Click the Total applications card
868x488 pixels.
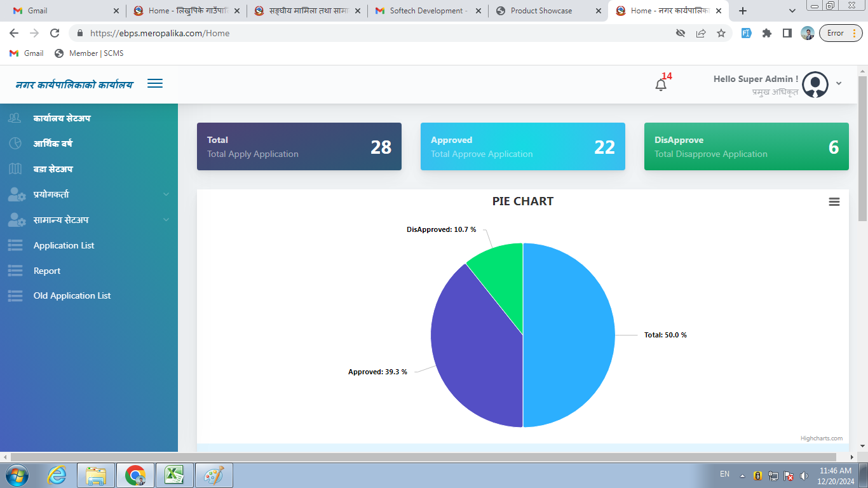point(299,147)
